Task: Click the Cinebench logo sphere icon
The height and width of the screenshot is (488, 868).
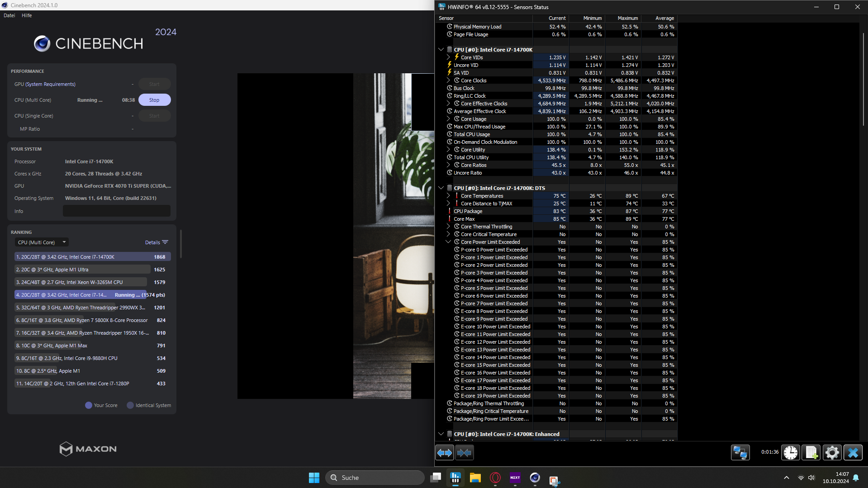Action: point(42,43)
